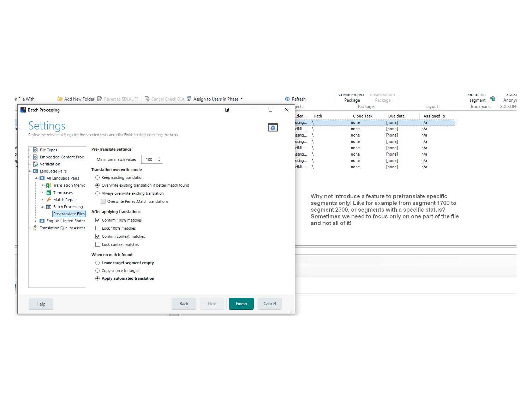The height and width of the screenshot is (411, 532).
Task: Expand the Termbases node
Action: [x=43, y=193]
